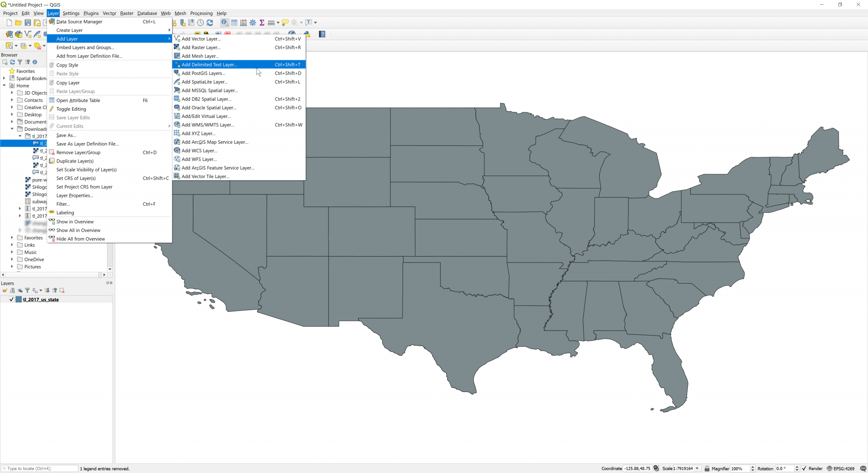Open the attribute table toolbar icon
Image resolution: width=868 pixels, height=473 pixels.
pos(234,22)
